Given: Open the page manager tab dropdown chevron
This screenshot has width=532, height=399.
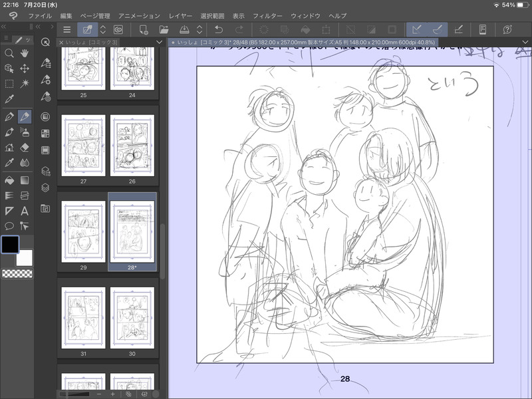Looking at the screenshot, I should [x=159, y=42].
